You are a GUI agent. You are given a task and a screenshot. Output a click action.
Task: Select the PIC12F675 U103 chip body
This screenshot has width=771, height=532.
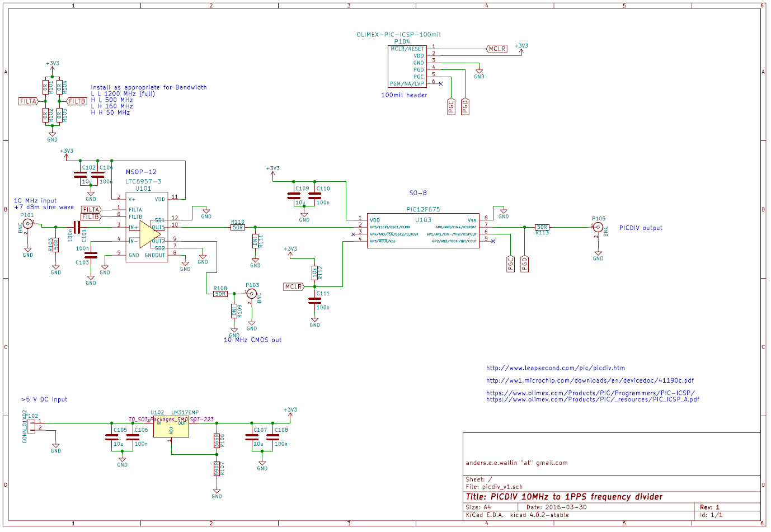pos(423,230)
